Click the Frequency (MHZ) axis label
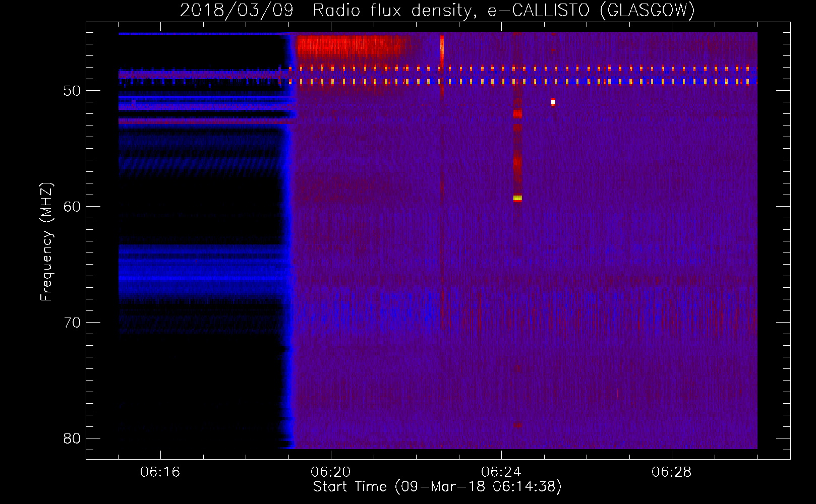 click(x=46, y=242)
